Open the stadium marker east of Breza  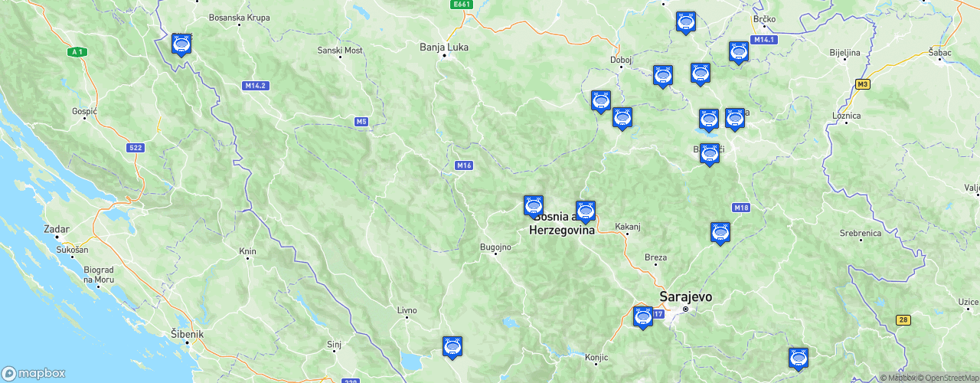point(720,234)
